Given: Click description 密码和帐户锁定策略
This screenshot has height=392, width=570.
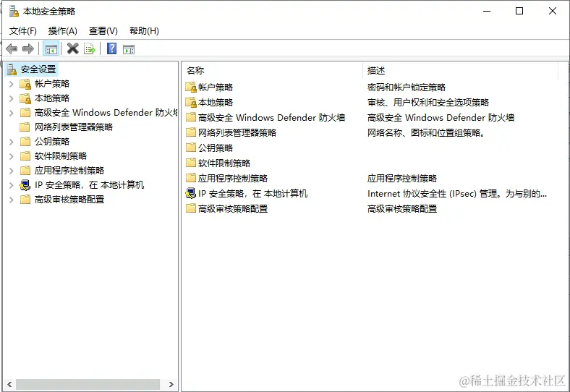Looking at the screenshot, I should coord(406,88).
